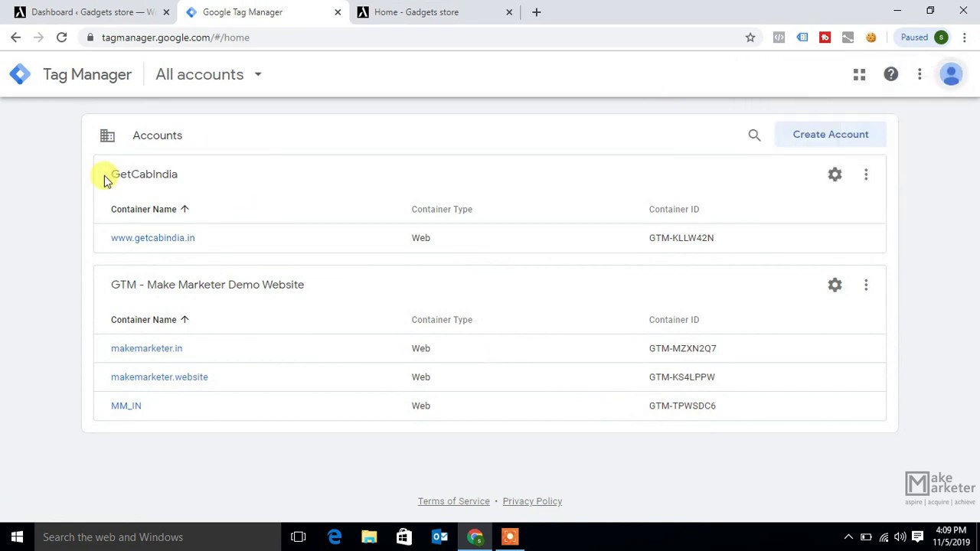Open the action center notification icon

click(x=917, y=537)
